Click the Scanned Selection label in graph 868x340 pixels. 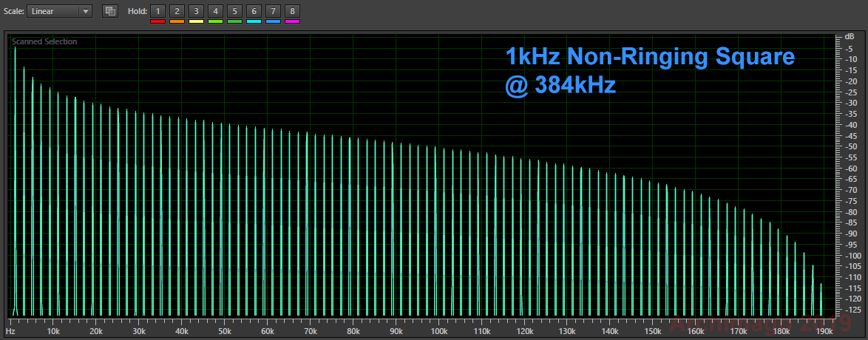click(44, 41)
